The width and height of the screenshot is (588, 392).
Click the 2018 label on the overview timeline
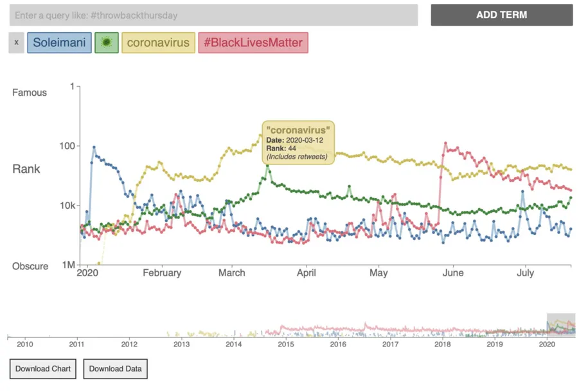(442, 345)
